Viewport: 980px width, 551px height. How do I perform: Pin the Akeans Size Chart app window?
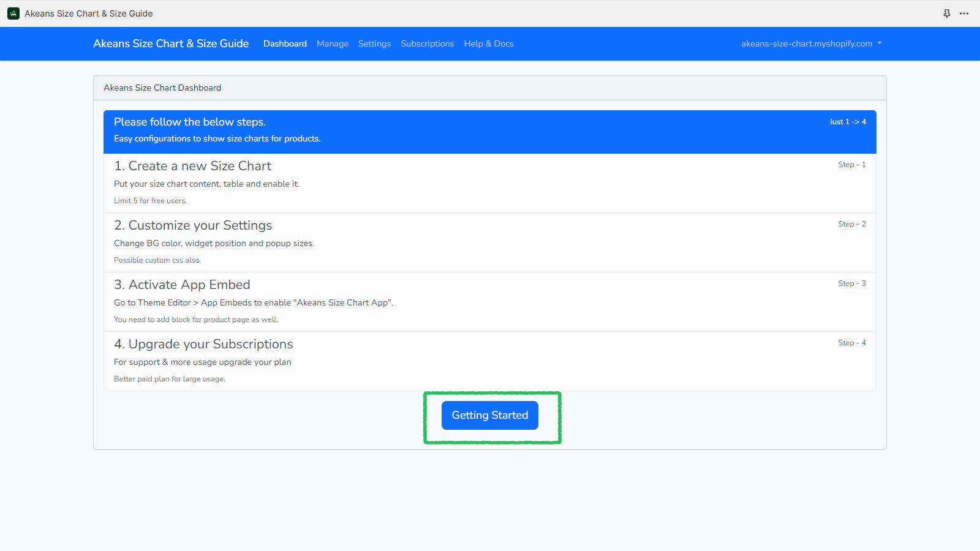point(947,13)
